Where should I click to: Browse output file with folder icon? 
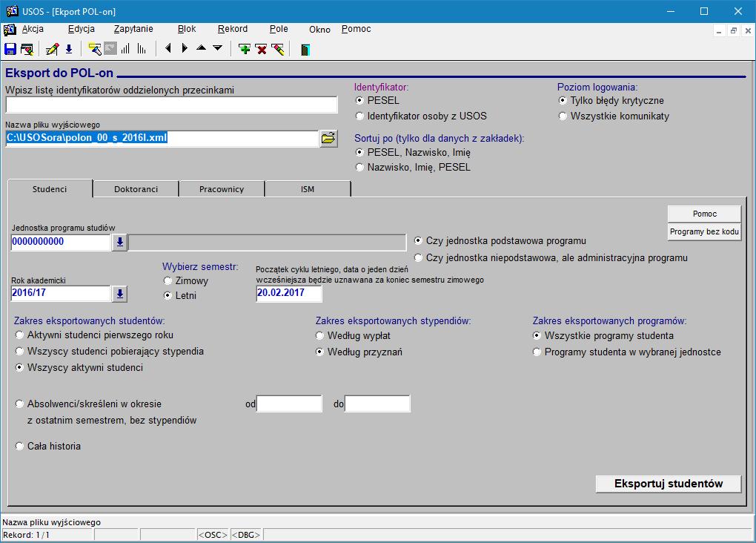(x=328, y=139)
